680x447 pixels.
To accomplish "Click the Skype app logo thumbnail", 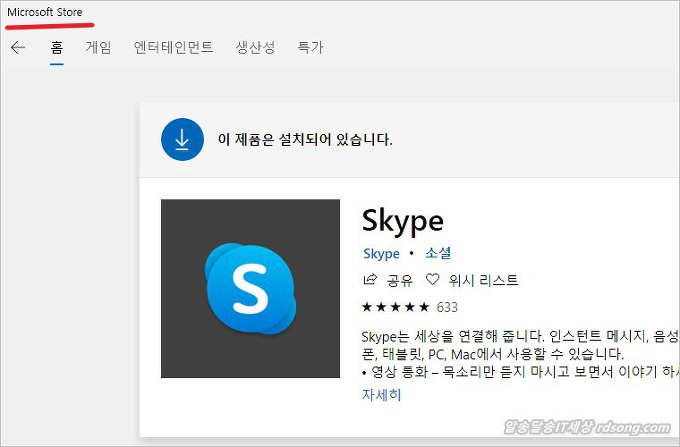I will [x=250, y=288].
